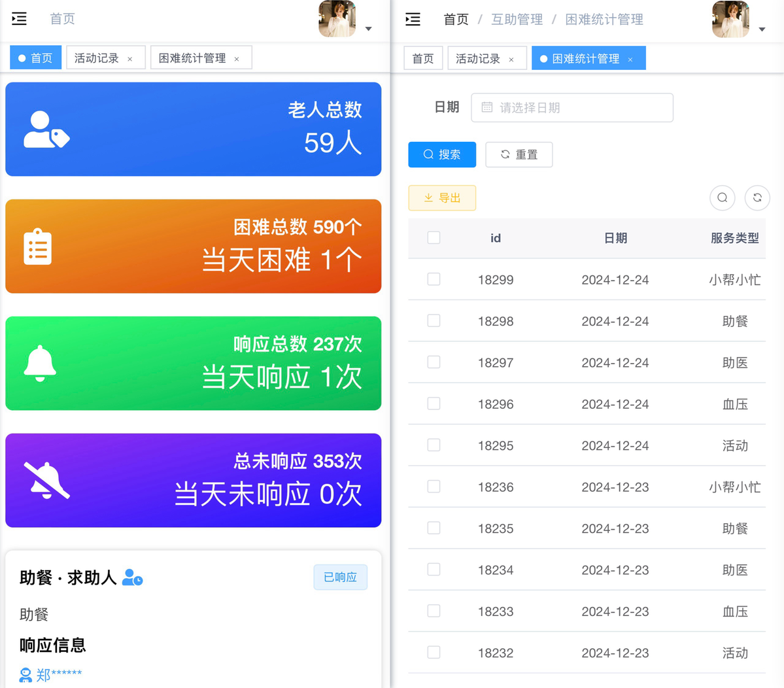Click the bell icon on 响应总数 card
The image size is (784, 688).
pyautogui.click(x=40, y=363)
